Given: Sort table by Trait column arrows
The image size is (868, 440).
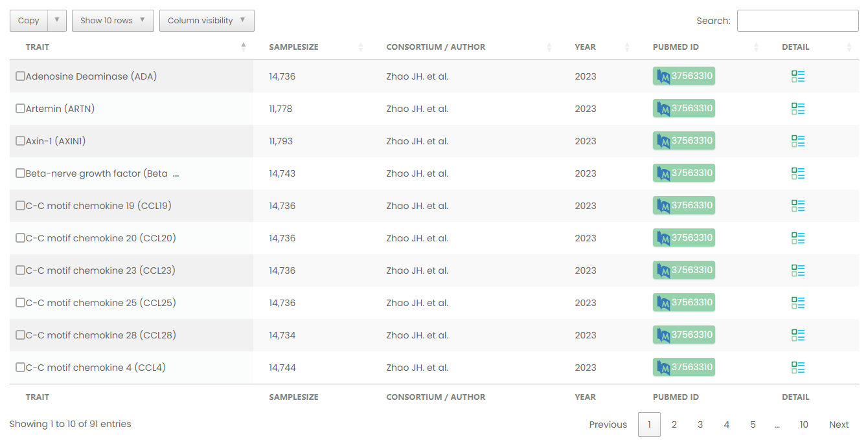Looking at the screenshot, I should (x=244, y=47).
